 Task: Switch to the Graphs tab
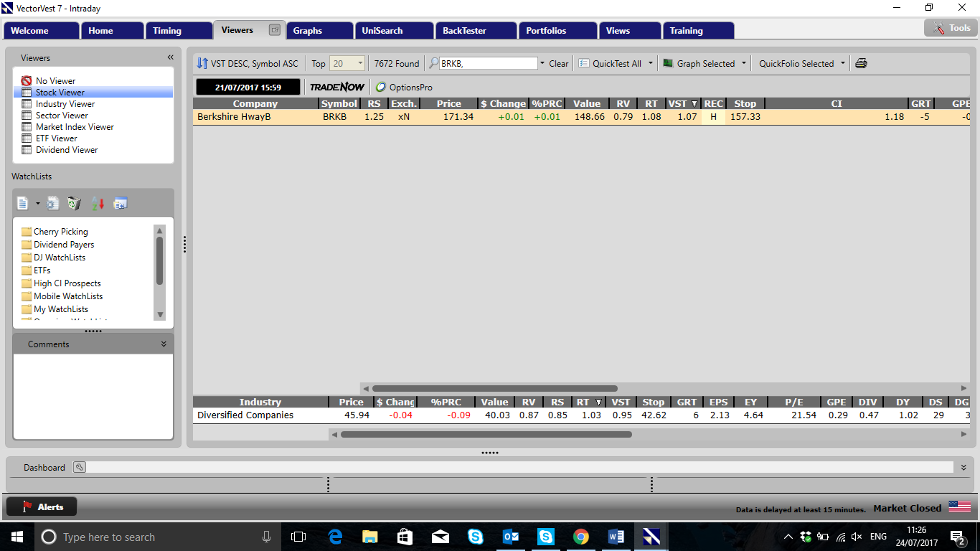320,31
